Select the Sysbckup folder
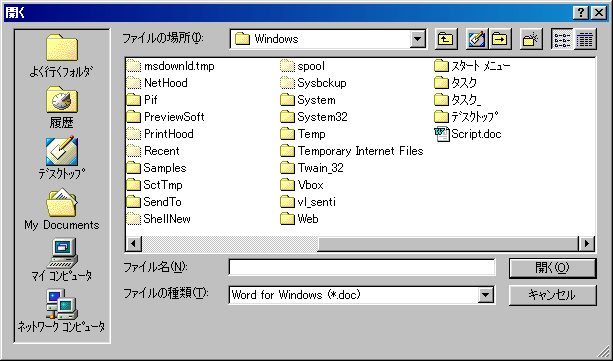Screen dimensions: 613x361 point(314,83)
